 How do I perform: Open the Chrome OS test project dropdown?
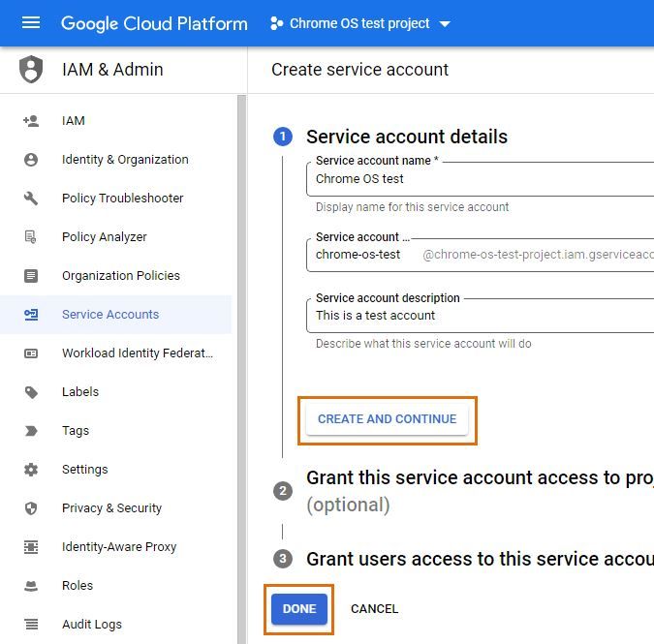pyautogui.click(x=360, y=23)
